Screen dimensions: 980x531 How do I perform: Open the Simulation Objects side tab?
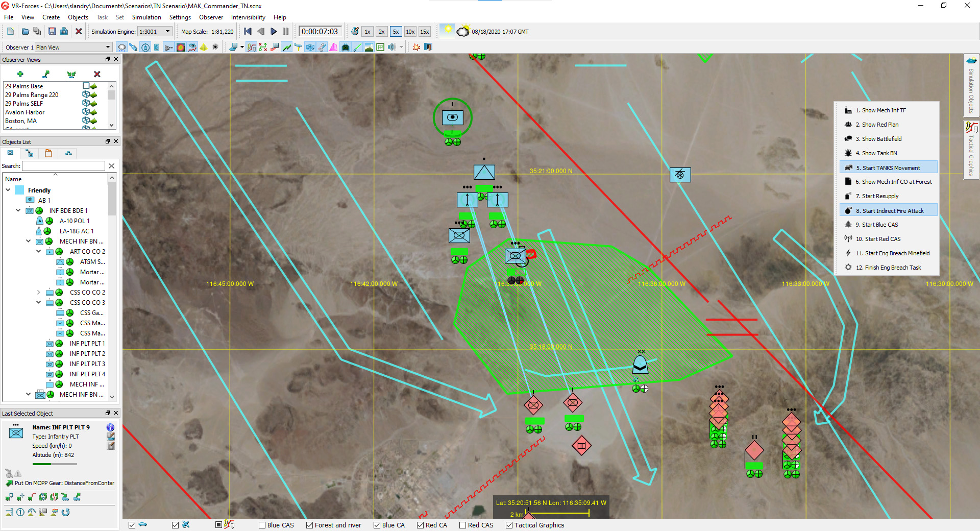[x=971, y=86]
